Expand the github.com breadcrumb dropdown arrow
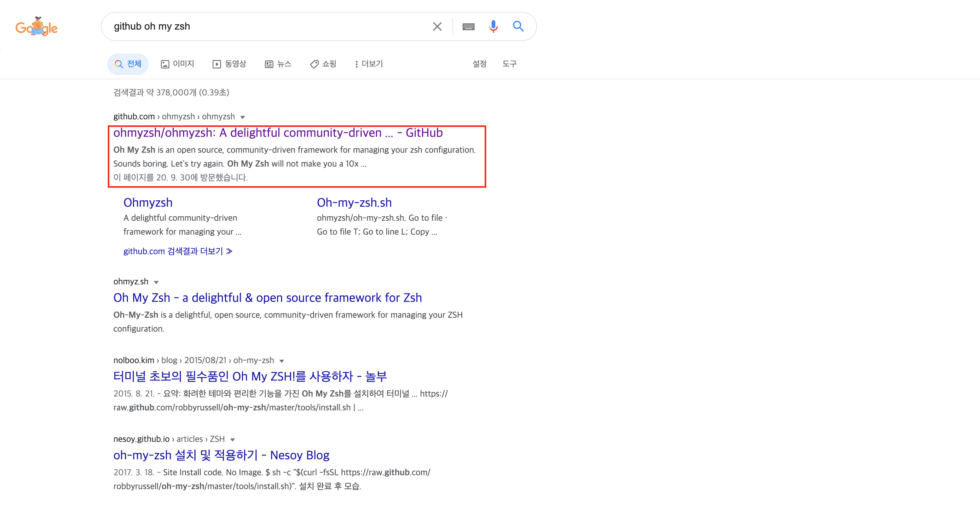980x509 pixels. pos(243,117)
